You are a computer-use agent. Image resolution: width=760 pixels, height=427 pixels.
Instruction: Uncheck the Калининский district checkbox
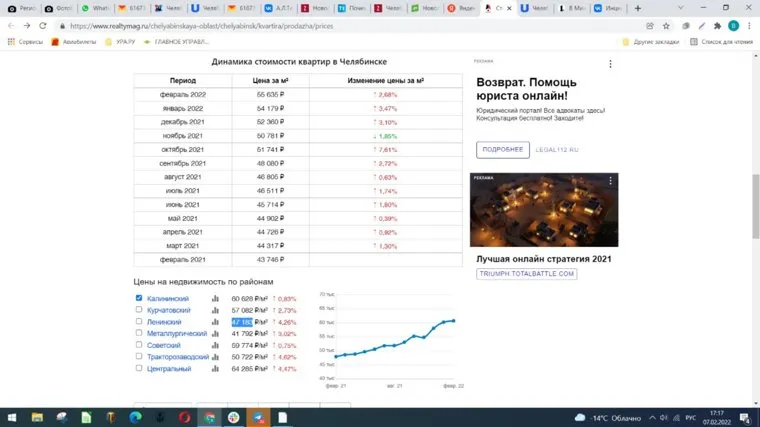pyautogui.click(x=139, y=299)
